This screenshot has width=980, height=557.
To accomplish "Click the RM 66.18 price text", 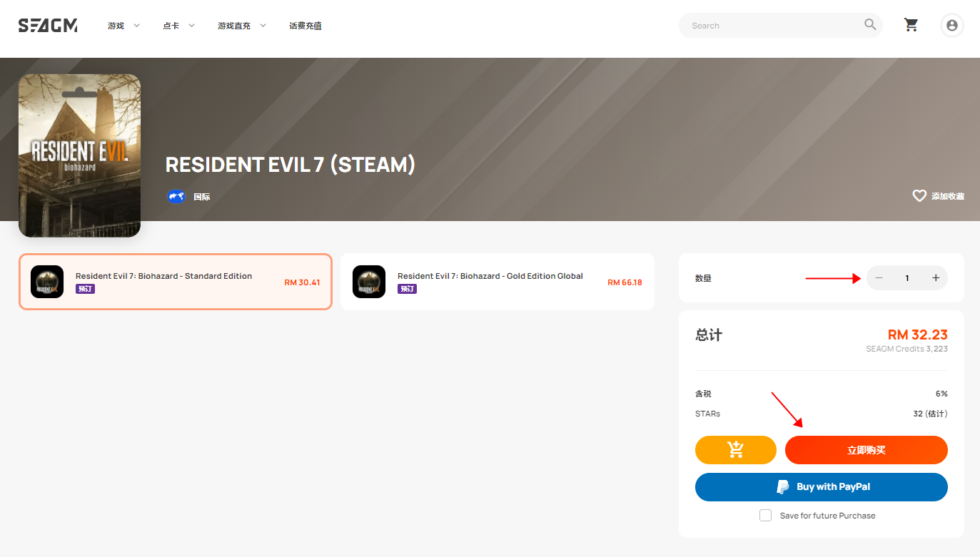I will pos(625,282).
